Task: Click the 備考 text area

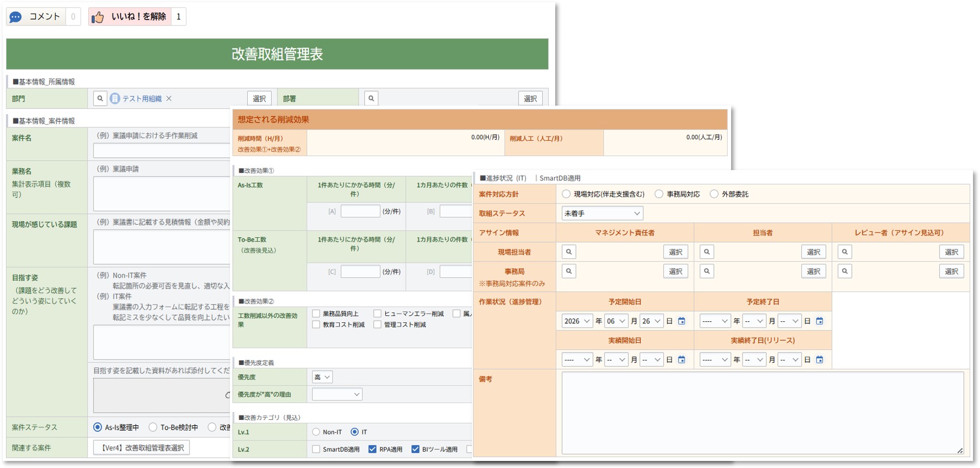Action: click(x=762, y=413)
